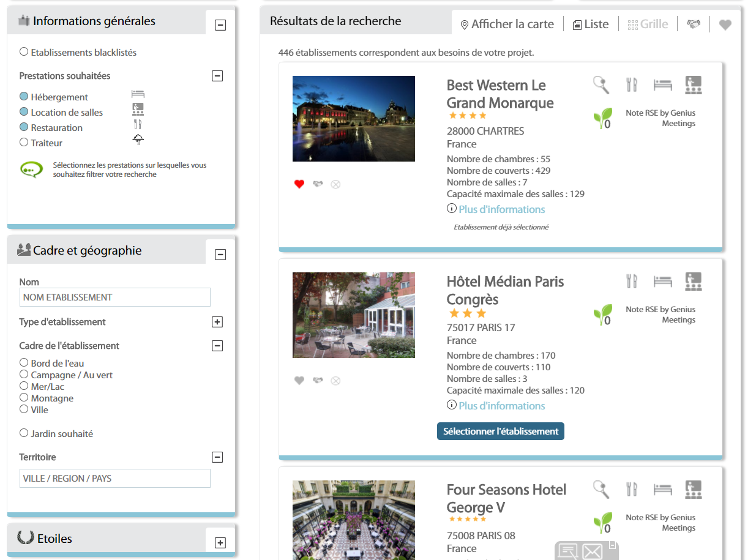Open the Best Western Le Grand Monarque photo
The width and height of the screenshot is (756, 560).
tap(354, 119)
